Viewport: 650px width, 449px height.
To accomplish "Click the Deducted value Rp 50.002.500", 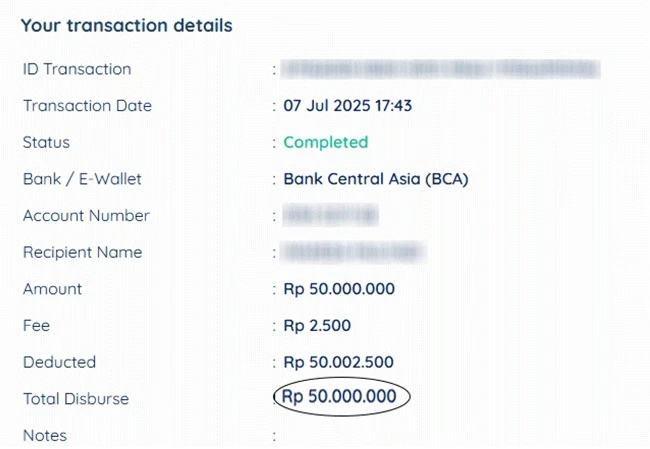I will (x=339, y=362).
